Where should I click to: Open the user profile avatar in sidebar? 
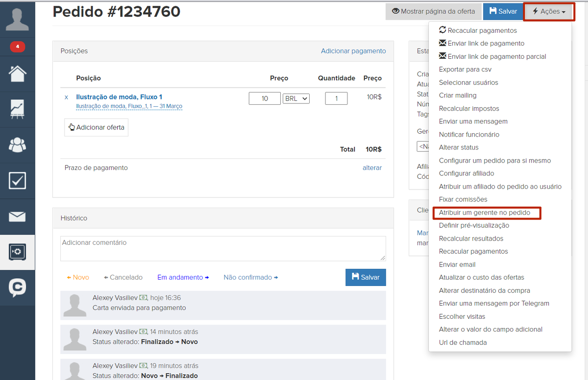[x=17, y=19]
